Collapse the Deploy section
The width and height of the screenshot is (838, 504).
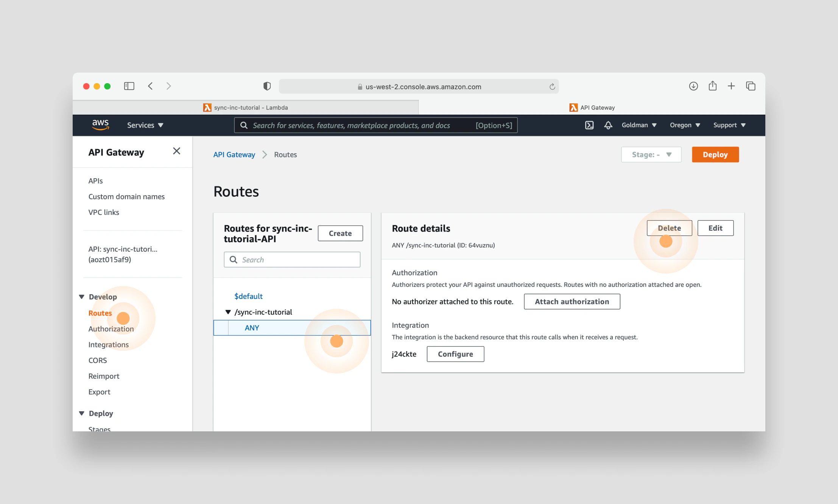pyautogui.click(x=81, y=414)
